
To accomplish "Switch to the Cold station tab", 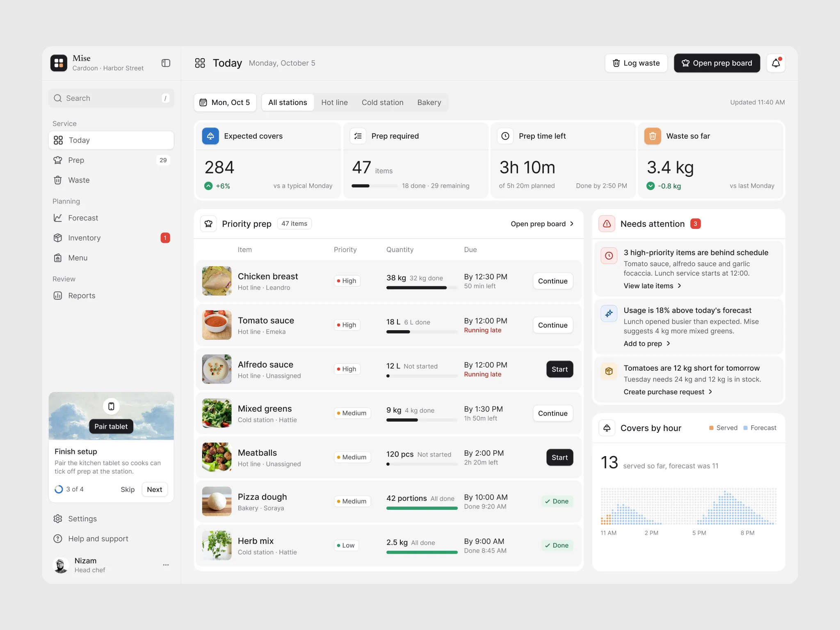I will (x=382, y=102).
